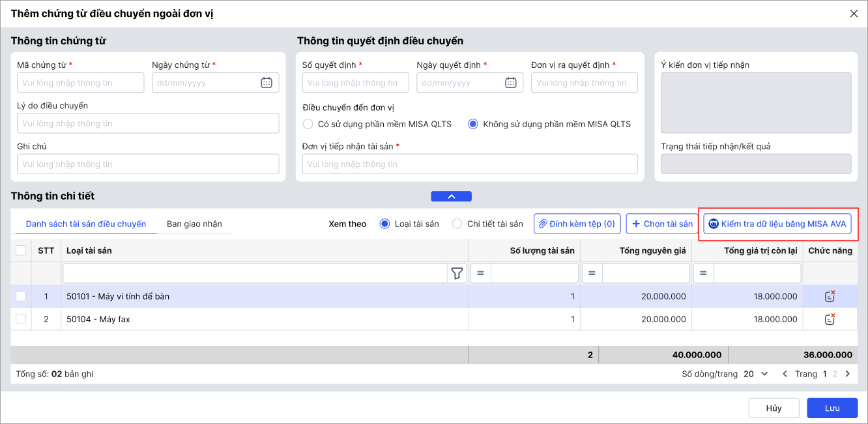The image size is (868, 424).
Task: Click the Mã chứng từ input field
Action: pyautogui.click(x=80, y=83)
